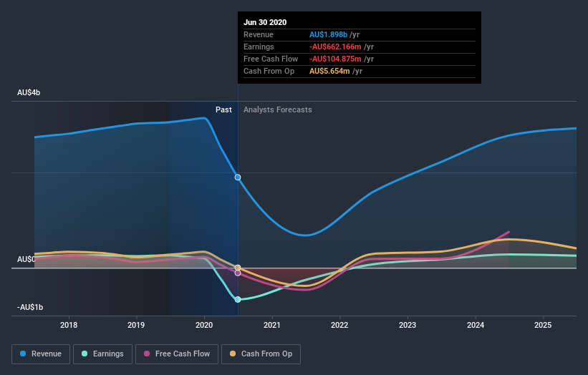
Task: Click the pink Free Cash Flow data point
Action: (x=238, y=273)
